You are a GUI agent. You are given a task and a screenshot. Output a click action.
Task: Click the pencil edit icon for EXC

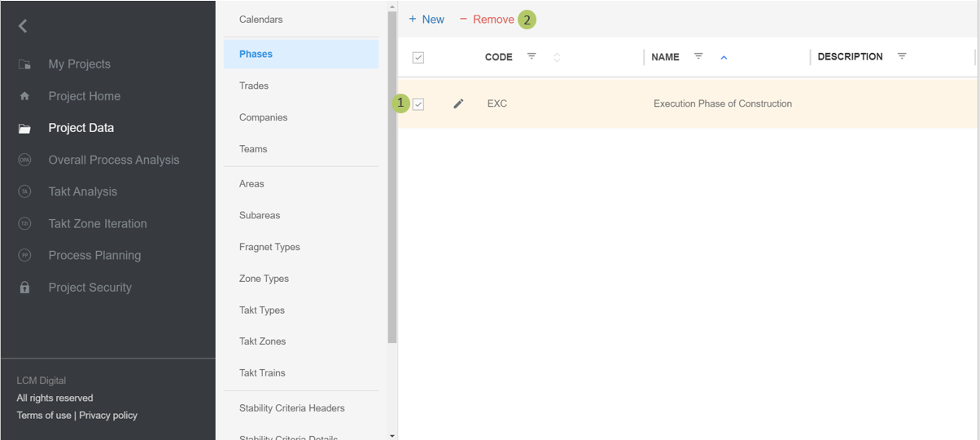(x=458, y=103)
